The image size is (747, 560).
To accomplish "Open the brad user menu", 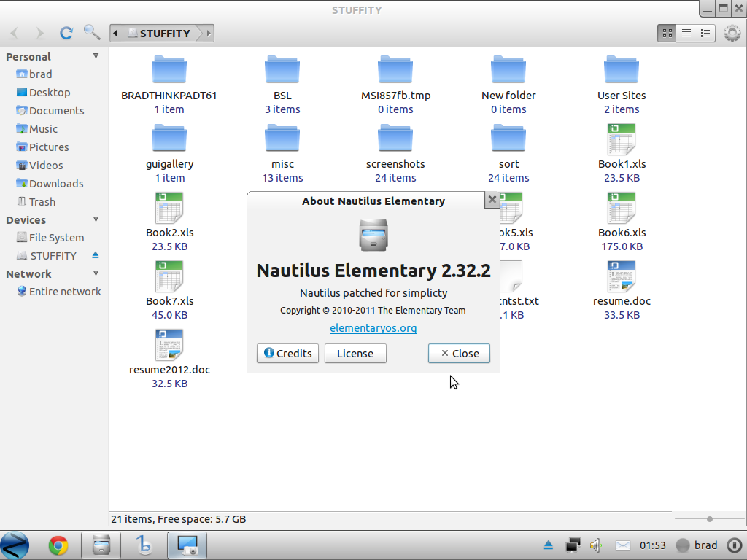I will 697,545.
